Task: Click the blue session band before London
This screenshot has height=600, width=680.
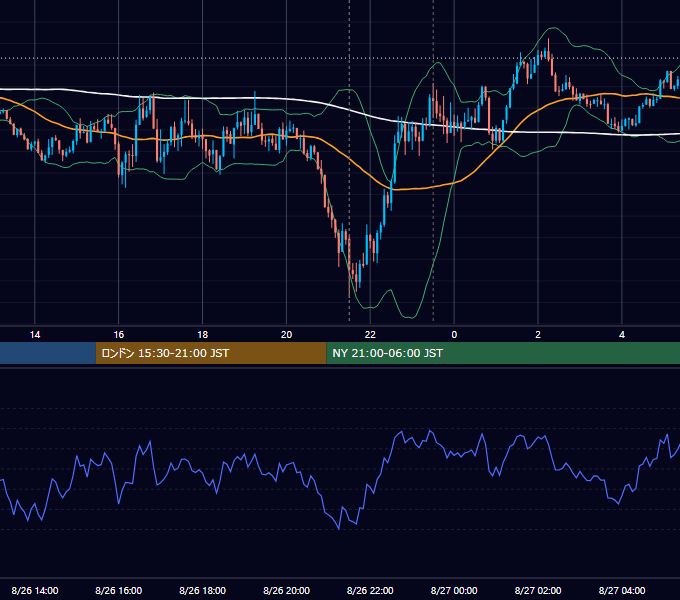Action: click(x=48, y=353)
